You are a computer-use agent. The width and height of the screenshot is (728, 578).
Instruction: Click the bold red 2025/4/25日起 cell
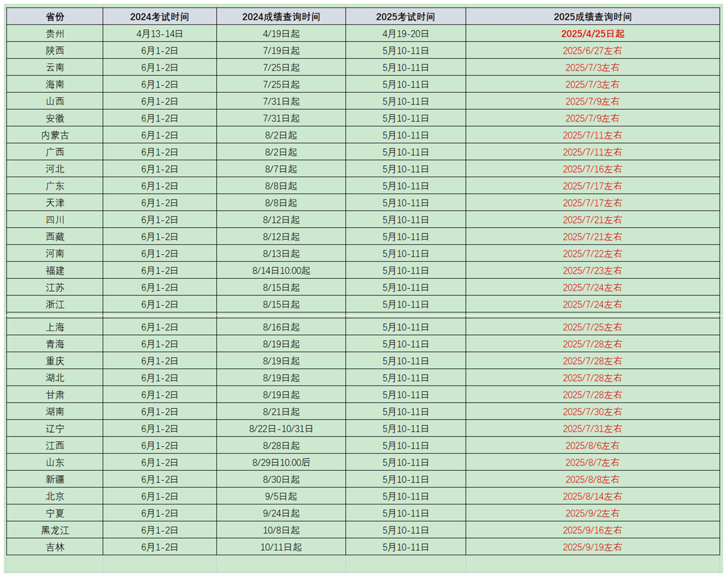[x=592, y=34]
